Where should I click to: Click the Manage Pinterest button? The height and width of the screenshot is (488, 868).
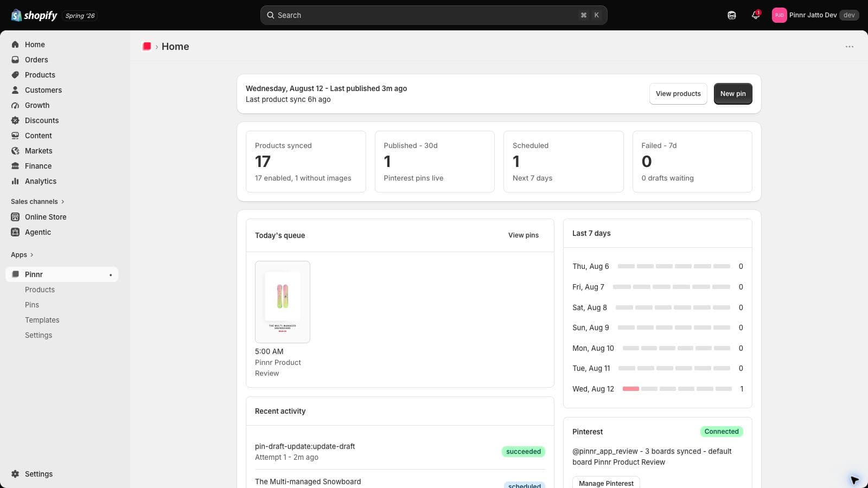coord(606,483)
